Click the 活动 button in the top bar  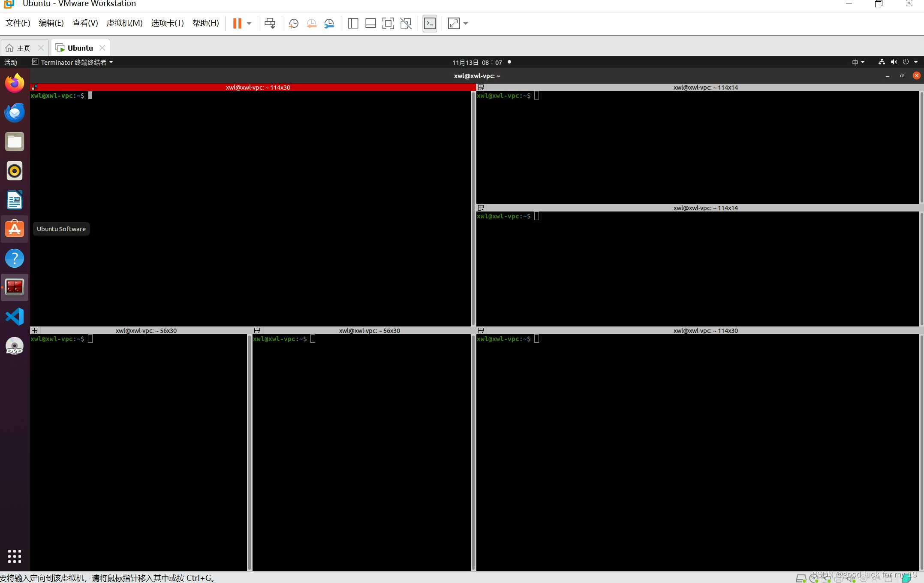click(x=10, y=62)
